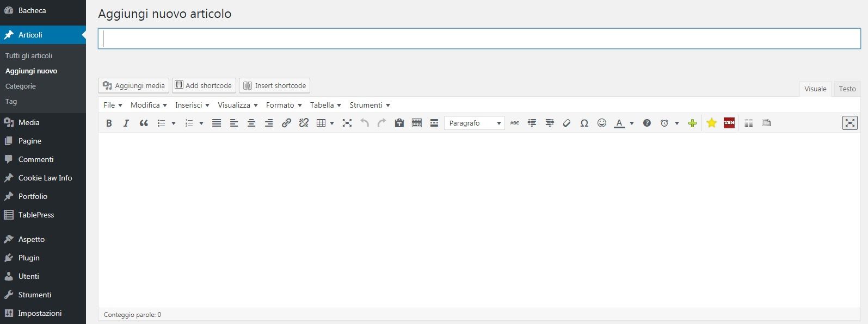Toggle the toolbar keyboard icon
Screen dimensions: 868x324
coord(417,123)
